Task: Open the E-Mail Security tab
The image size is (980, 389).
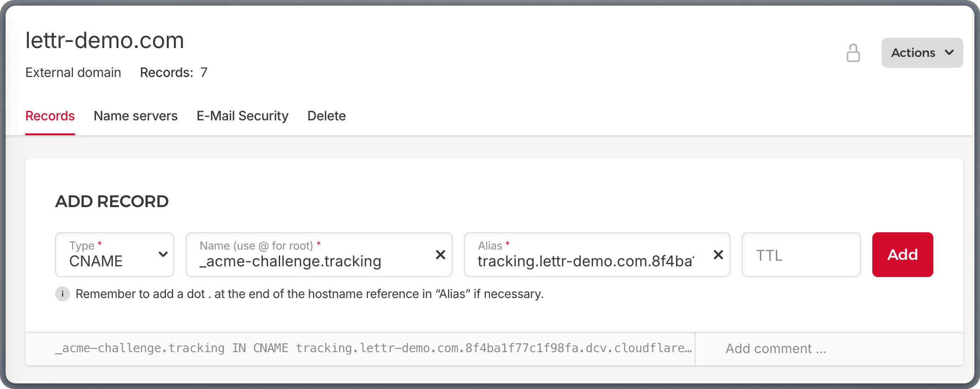Action: (x=243, y=116)
